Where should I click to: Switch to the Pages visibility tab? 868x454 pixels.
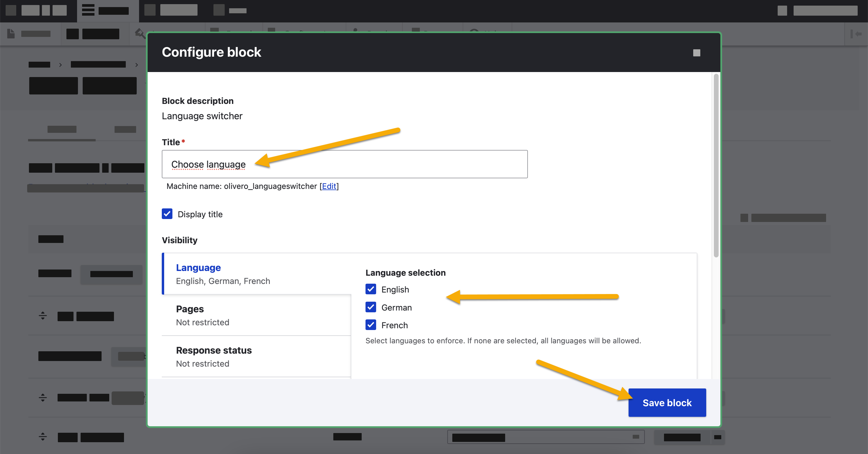click(257, 315)
